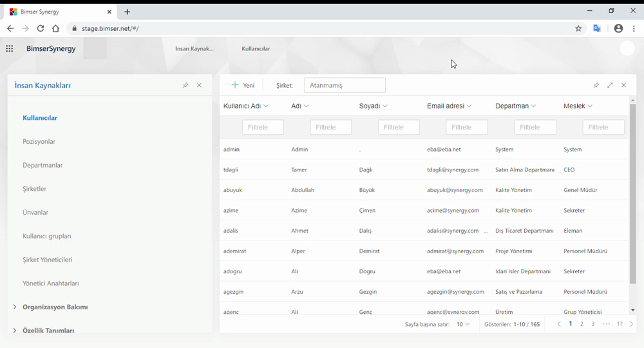Click the Google Translate extension icon

597,28
